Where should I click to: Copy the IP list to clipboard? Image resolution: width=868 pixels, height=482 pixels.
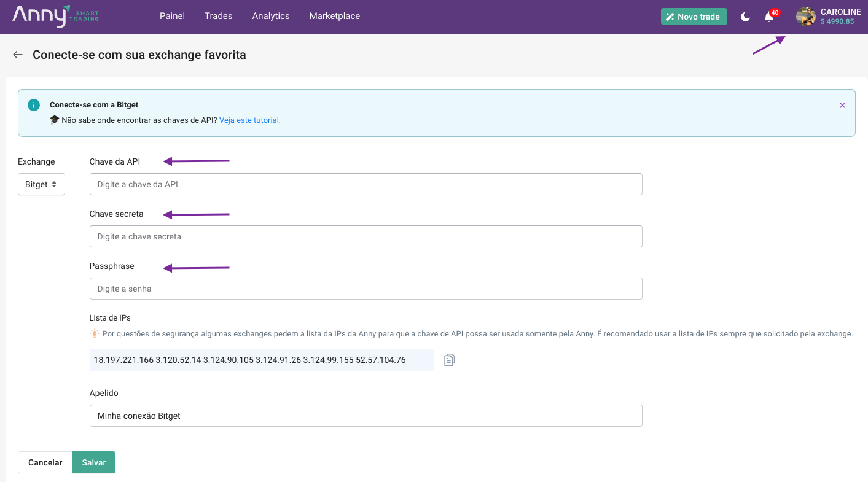point(450,360)
